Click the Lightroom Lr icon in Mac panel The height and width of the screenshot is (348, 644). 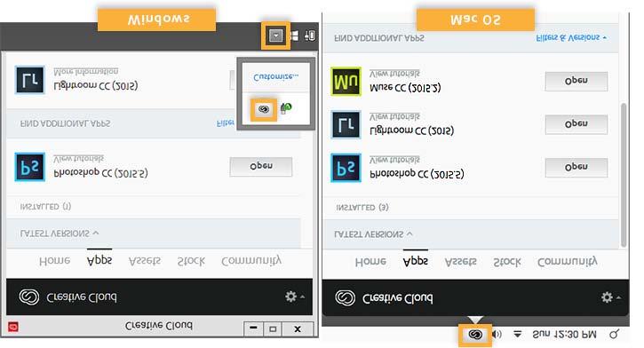tap(346, 125)
